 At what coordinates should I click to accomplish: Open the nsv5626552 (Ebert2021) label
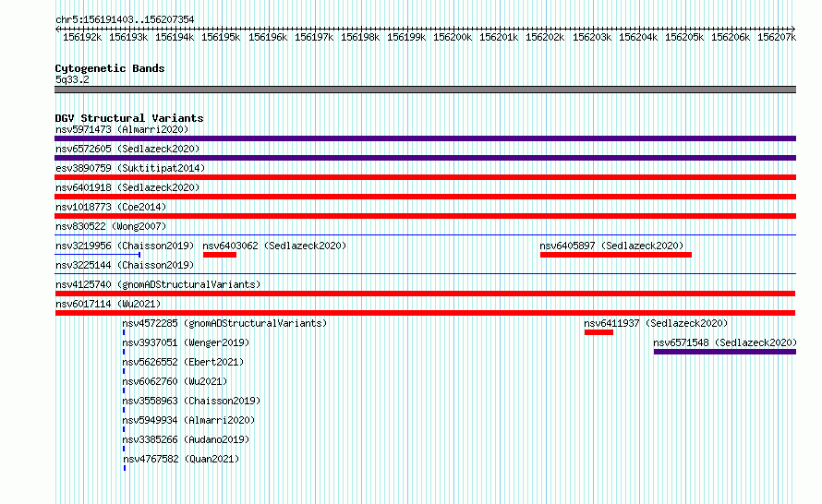pyautogui.click(x=183, y=362)
